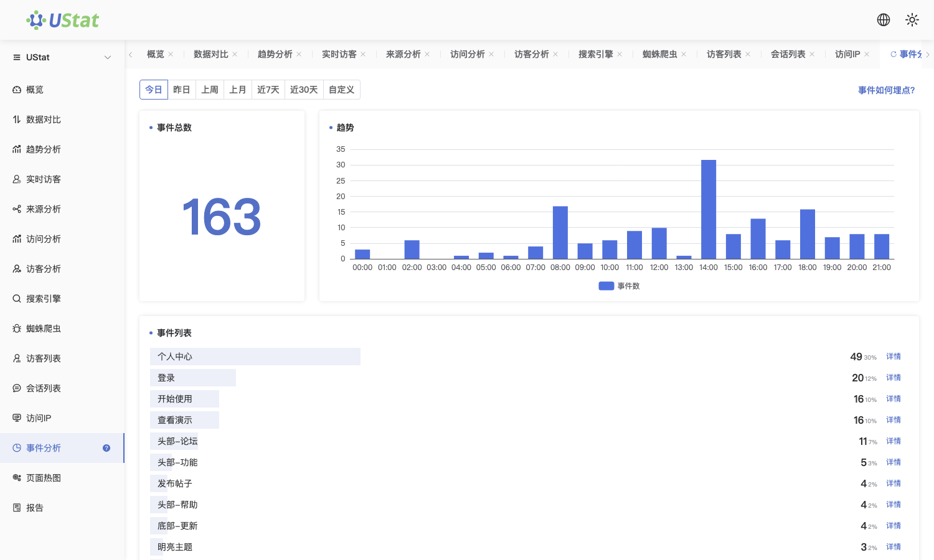
Task: Select the 近7天 date range
Action: (268, 90)
